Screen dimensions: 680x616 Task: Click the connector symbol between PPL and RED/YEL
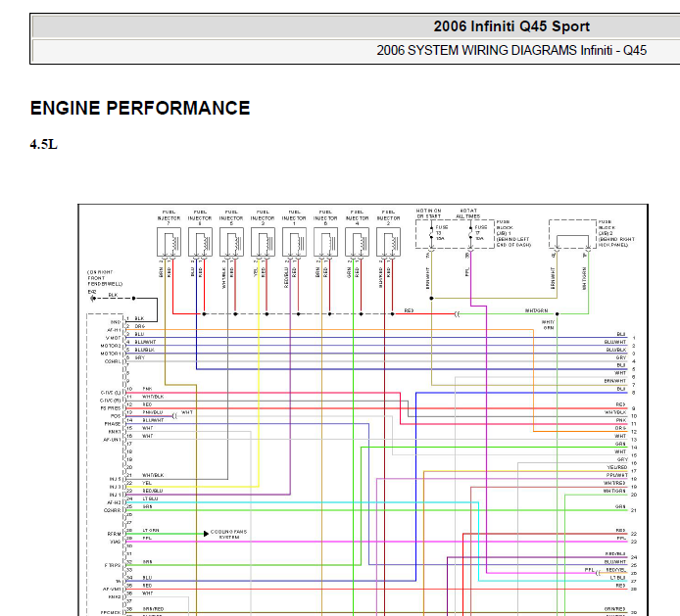[x=598, y=573]
